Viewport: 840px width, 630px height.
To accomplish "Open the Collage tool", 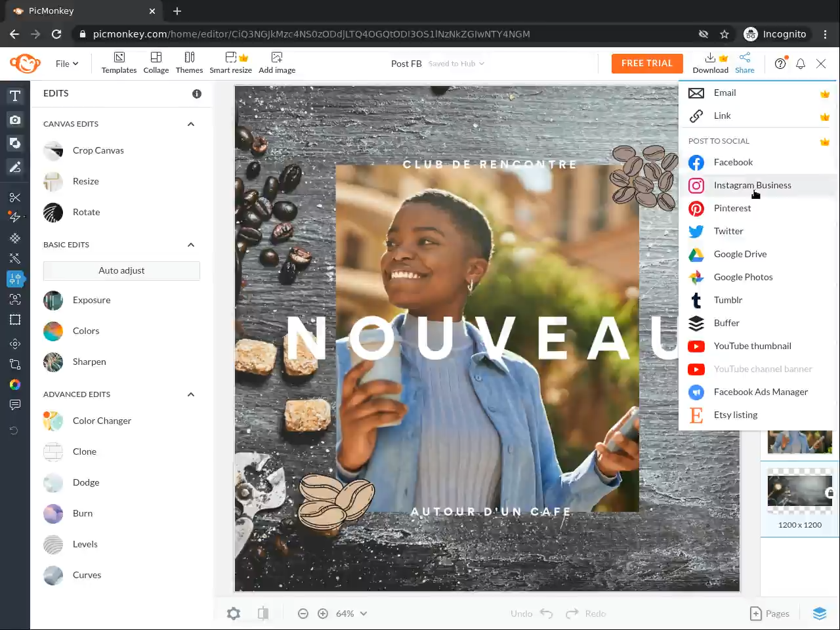I will coord(156,63).
